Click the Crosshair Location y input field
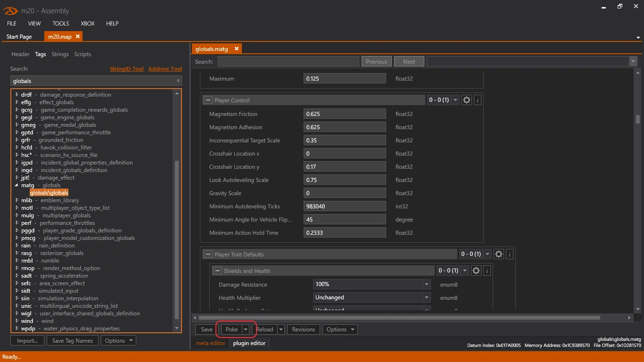Image resolution: width=644 pixels, height=362 pixels. 345,166
